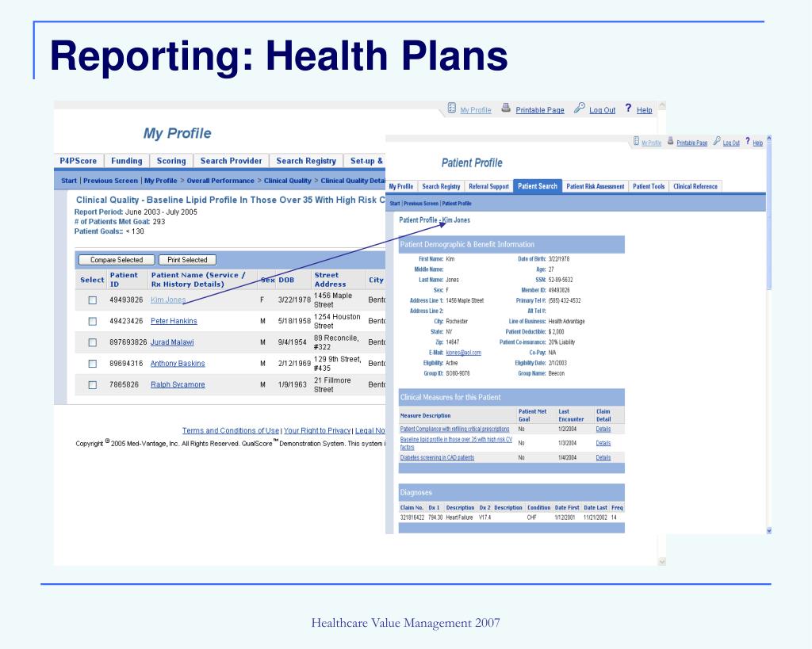Check the select box for Kim Jones

pos(92,300)
